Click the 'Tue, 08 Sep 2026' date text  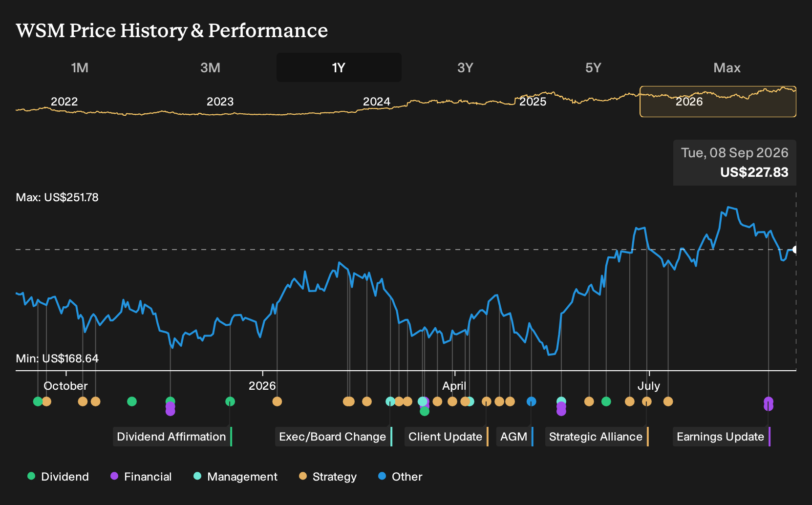pos(735,153)
